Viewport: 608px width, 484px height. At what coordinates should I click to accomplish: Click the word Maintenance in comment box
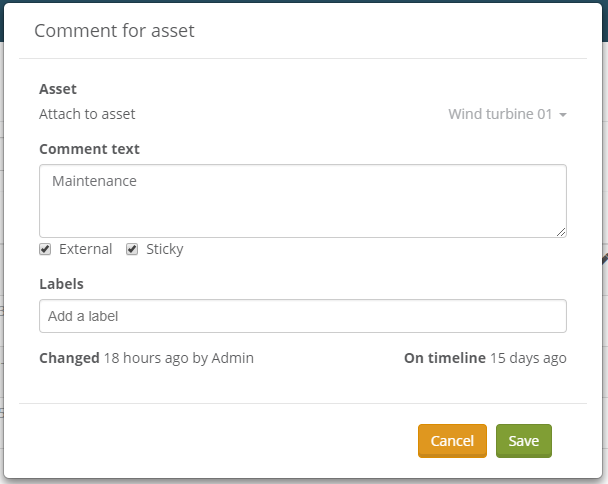[94, 181]
